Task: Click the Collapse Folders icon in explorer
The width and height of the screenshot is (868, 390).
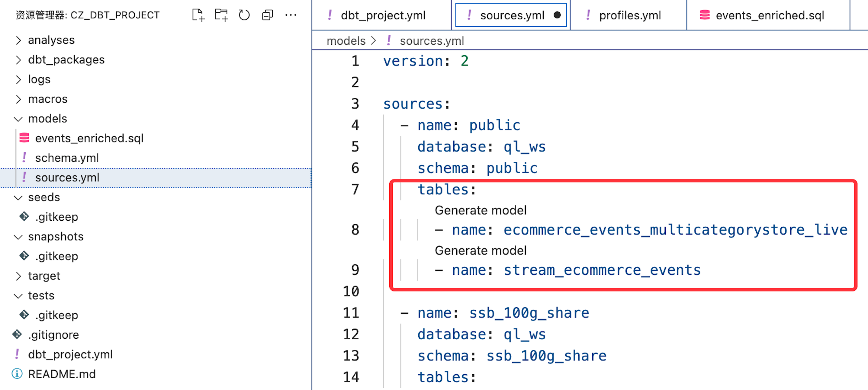Action: coord(267,15)
